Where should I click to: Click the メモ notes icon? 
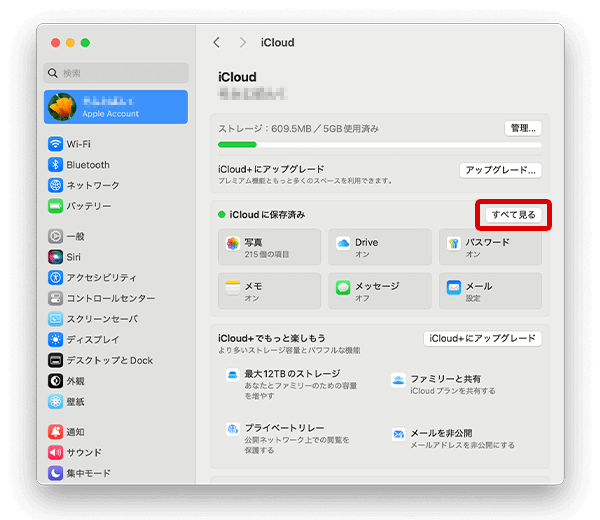(233, 287)
